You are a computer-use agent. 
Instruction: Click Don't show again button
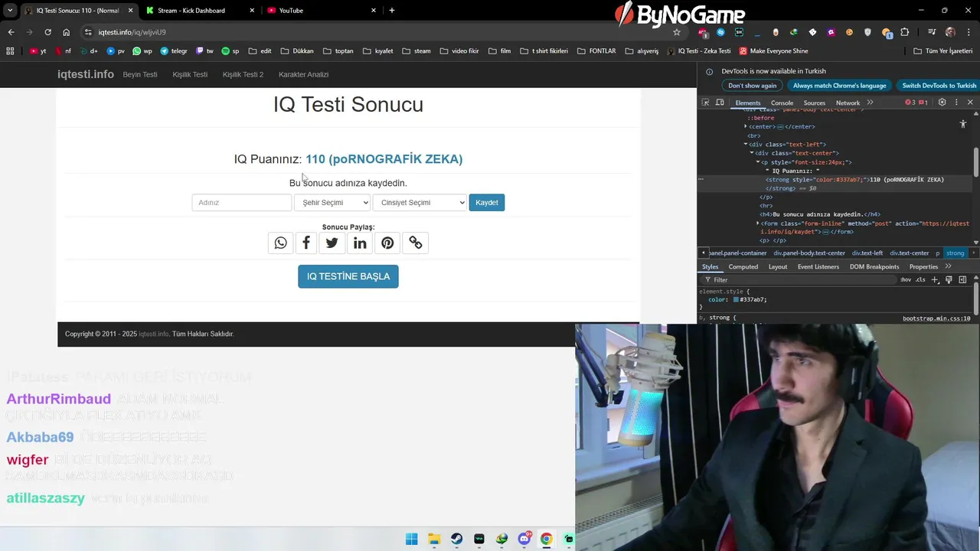click(x=752, y=86)
